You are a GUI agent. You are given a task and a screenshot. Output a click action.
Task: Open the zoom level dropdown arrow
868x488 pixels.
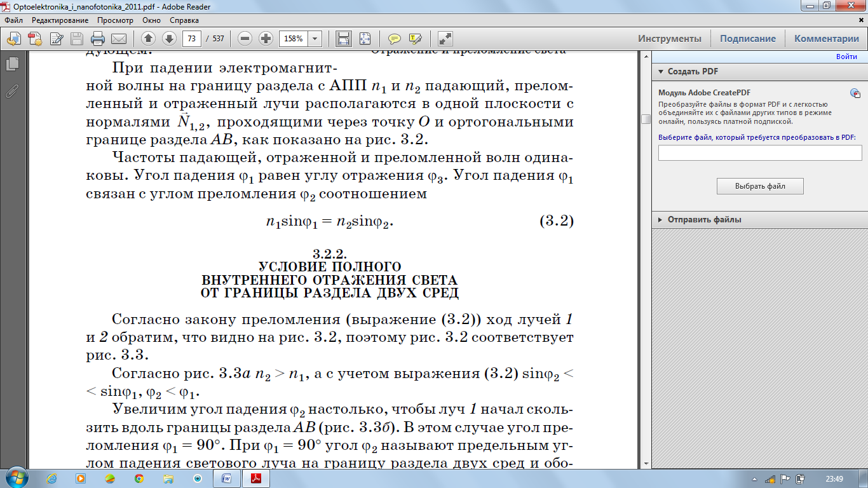click(316, 39)
